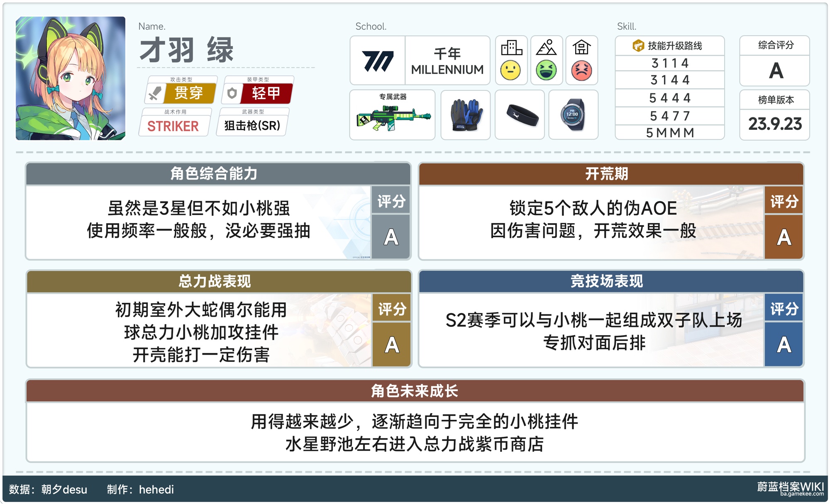Click the 角色未来成长 section header
Viewport: 830px width, 504px height.
pos(414,391)
